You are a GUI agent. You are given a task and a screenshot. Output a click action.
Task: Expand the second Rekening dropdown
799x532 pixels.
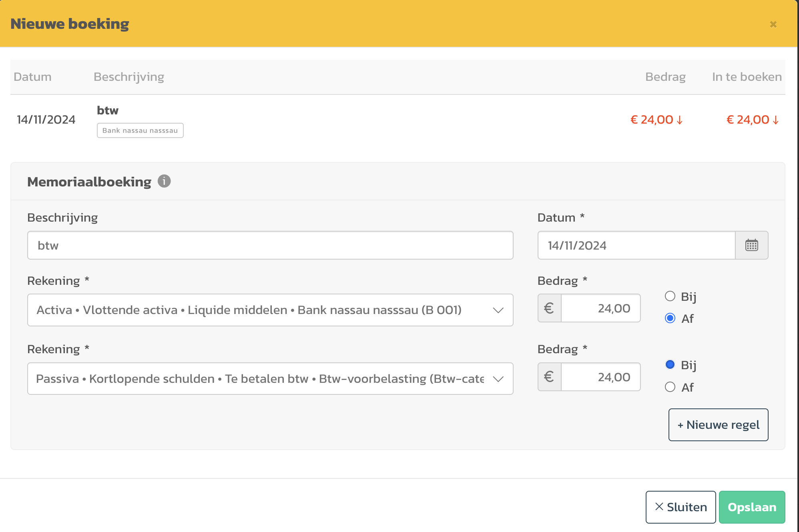point(498,378)
